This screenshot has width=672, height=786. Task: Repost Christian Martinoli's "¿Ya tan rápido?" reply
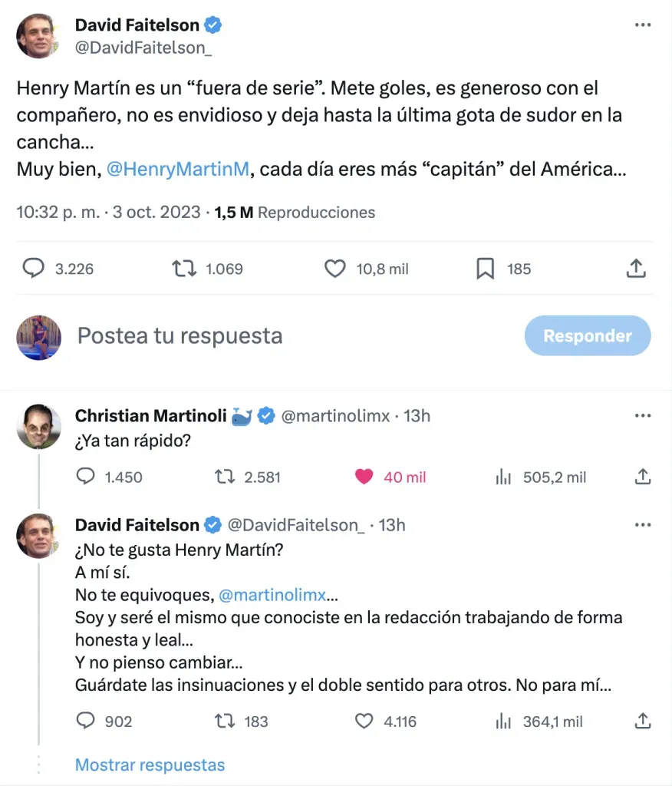224,477
